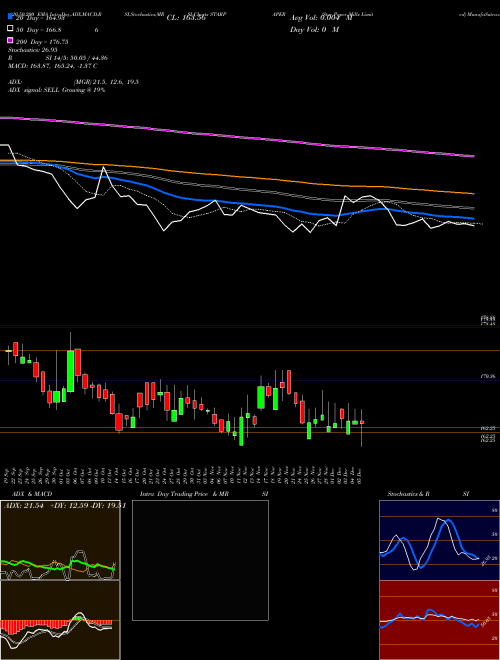This screenshot has width=500, height=660.
Task: Click the 'Stochastics: 26.93' reading
Action: click(x=32, y=50)
